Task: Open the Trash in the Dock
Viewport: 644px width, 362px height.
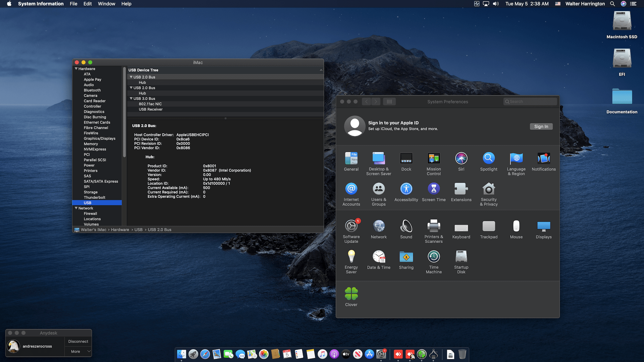Action: (462, 354)
